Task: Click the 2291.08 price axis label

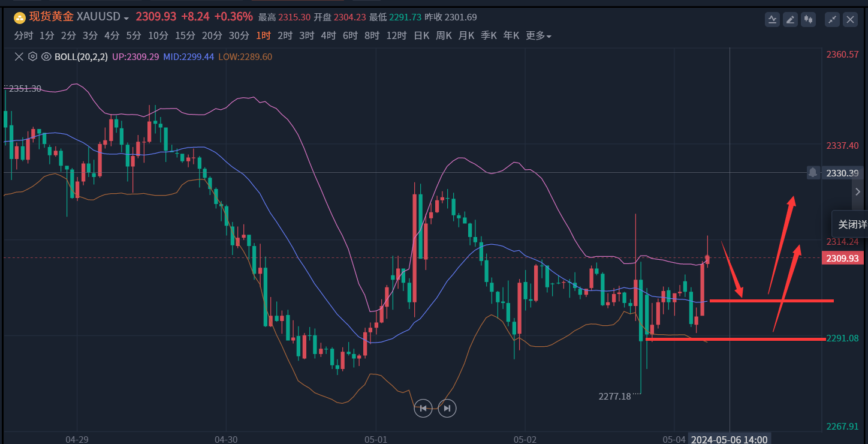Action: [x=842, y=338]
